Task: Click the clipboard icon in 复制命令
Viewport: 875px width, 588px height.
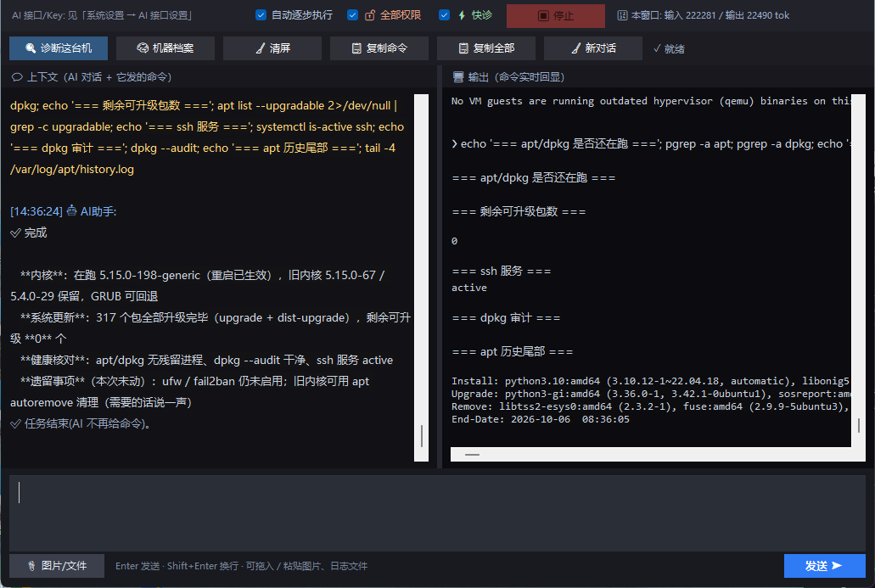Action: [x=356, y=48]
